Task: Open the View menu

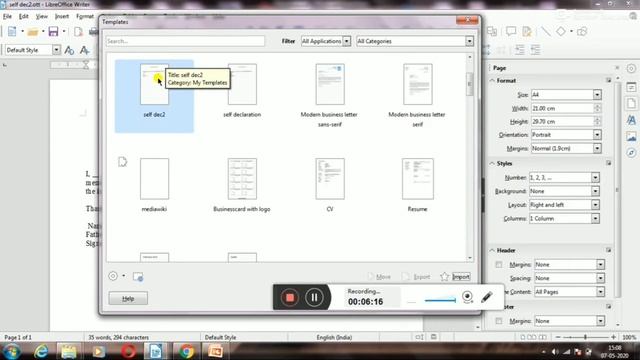Action: point(42,16)
